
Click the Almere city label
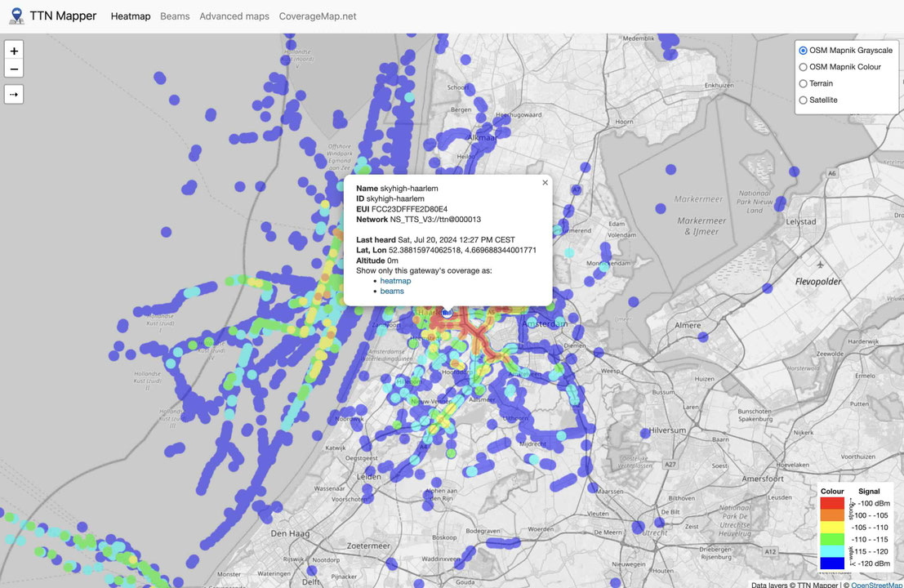688,326
